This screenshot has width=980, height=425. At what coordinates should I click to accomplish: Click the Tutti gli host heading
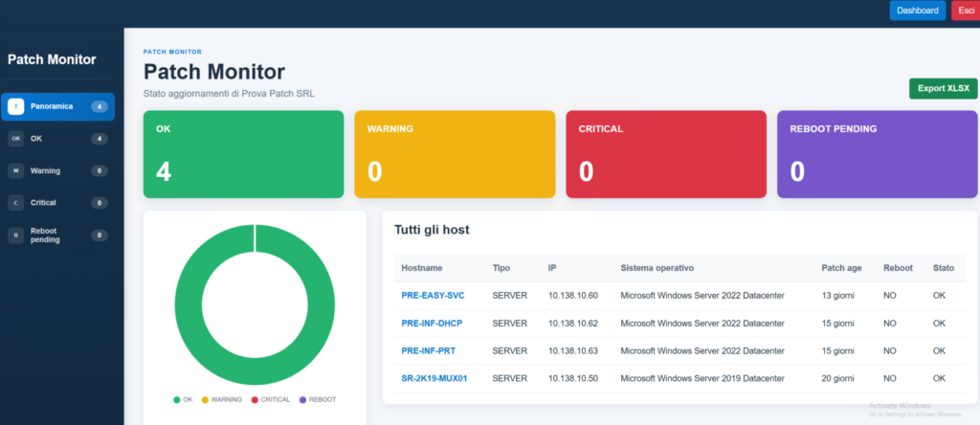[x=432, y=230]
